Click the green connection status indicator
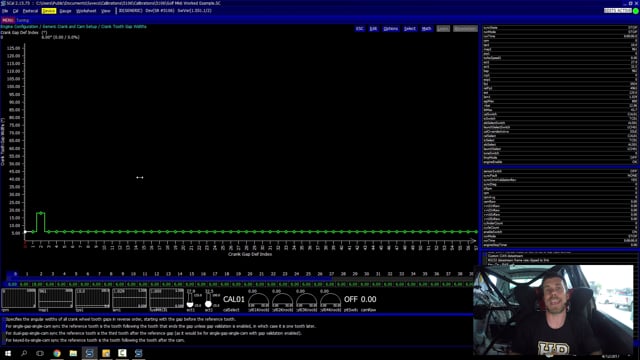The height and width of the screenshot is (360, 640). (x=636, y=11)
